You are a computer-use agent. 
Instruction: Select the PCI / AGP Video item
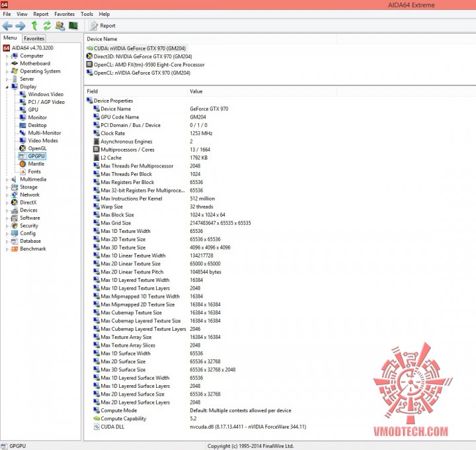point(46,102)
